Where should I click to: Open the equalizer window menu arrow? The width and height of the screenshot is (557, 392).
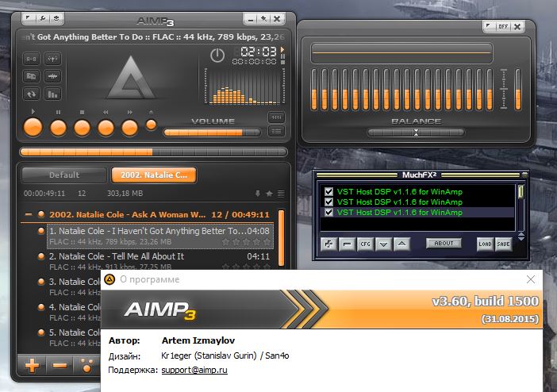tap(488, 26)
